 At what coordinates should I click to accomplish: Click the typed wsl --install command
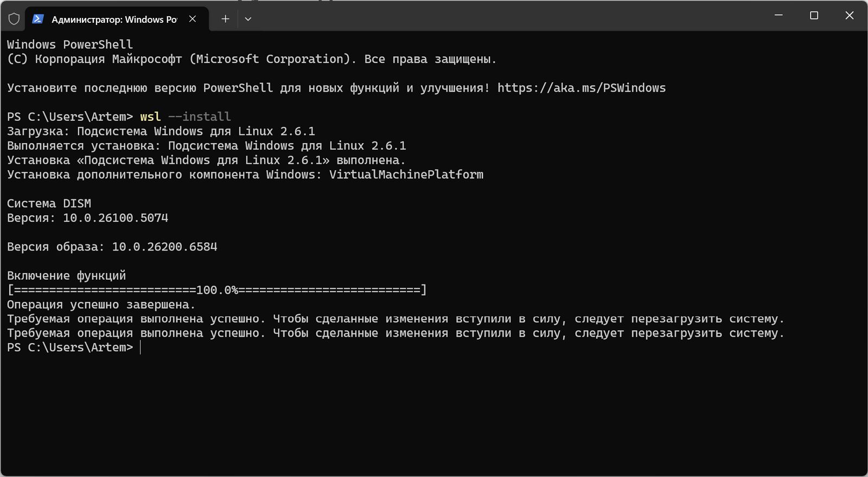pos(185,117)
